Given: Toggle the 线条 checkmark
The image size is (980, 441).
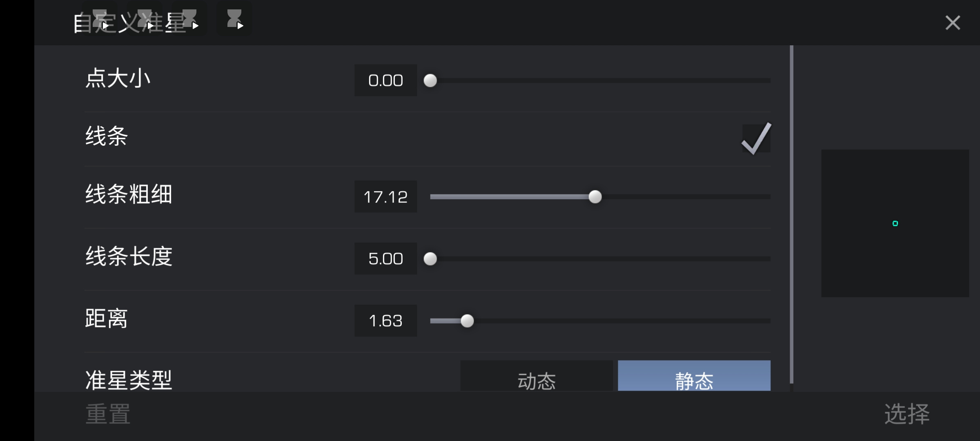Looking at the screenshot, I should pyautogui.click(x=756, y=138).
